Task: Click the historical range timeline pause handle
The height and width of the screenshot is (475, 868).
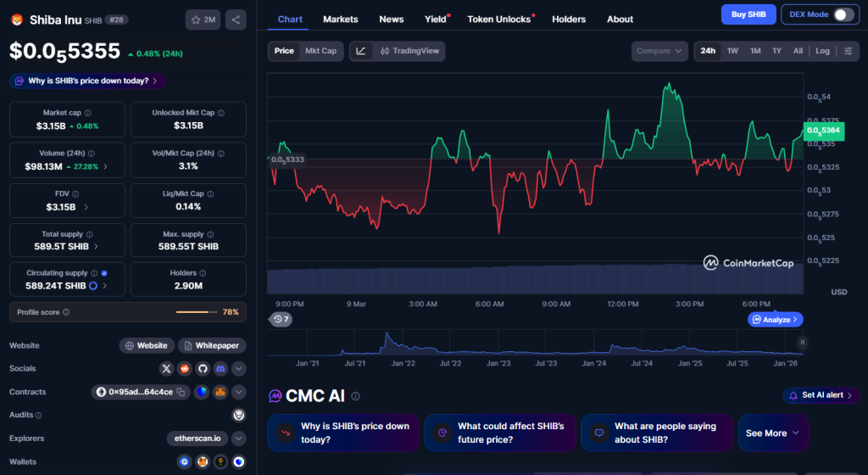Action: point(802,343)
